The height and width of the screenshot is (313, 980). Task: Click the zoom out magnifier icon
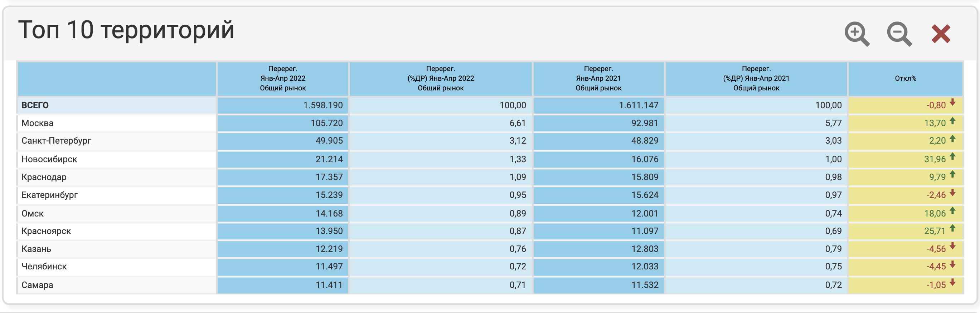(x=899, y=34)
